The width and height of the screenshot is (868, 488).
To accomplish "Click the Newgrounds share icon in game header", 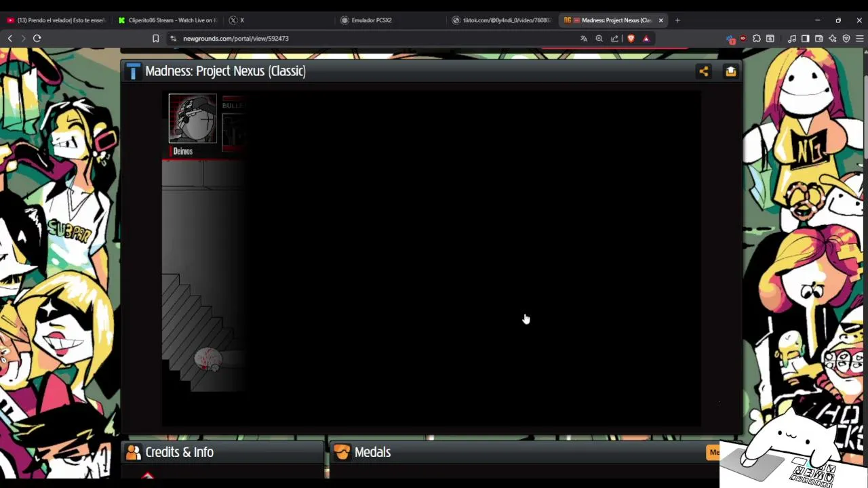I will click(704, 71).
